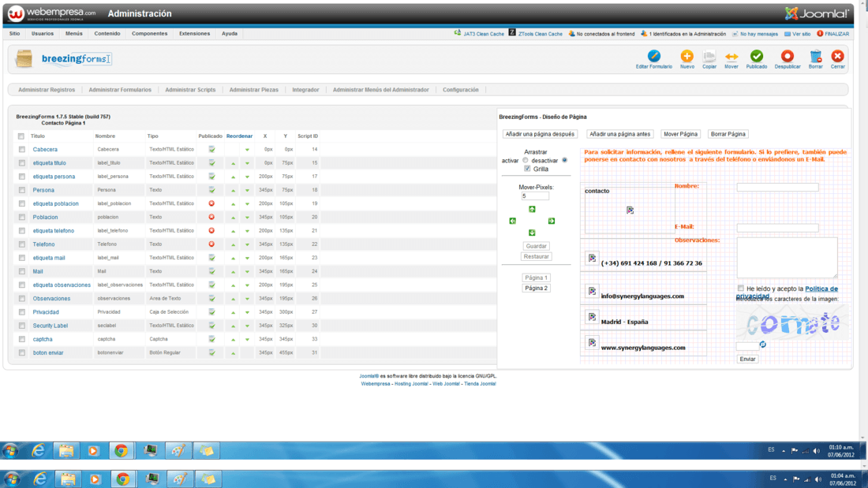Toggle the select-all checkbox in table header
The height and width of the screenshot is (488, 868).
click(21, 136)
